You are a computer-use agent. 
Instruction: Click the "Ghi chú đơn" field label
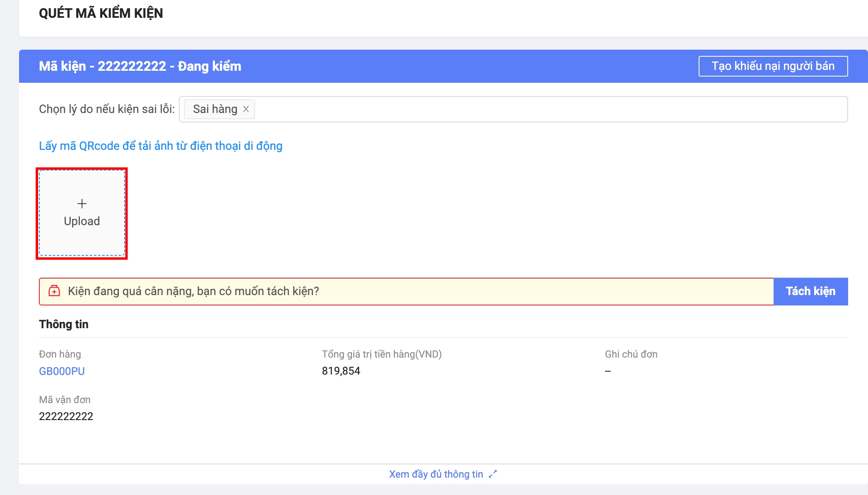pyautogui.click(x=631, y=354)
